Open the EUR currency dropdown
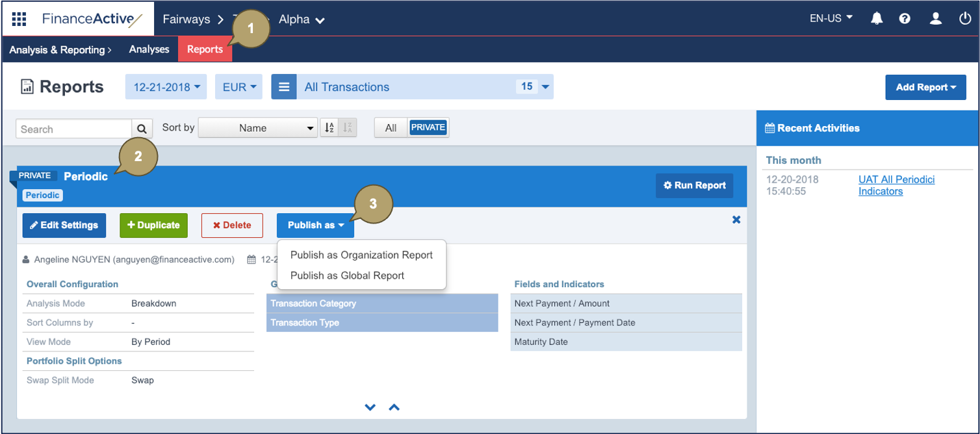Image resolution: width=980 pixels, height=434 pixels. click(239, 87)
